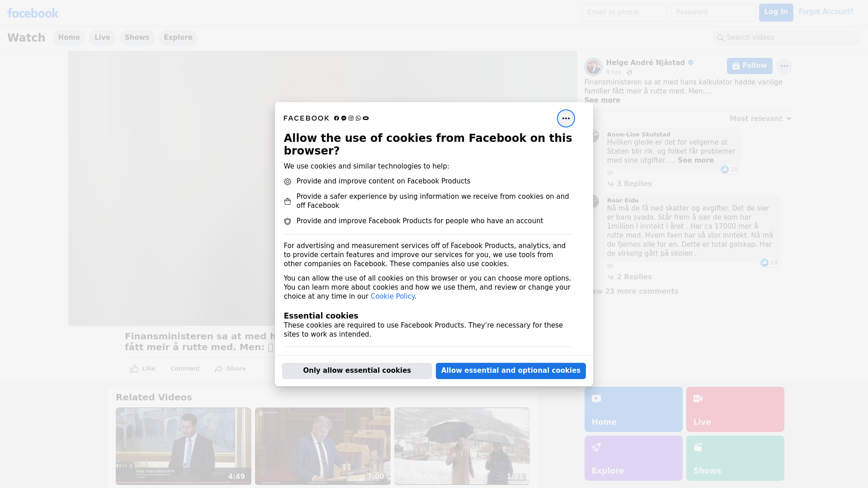Open the Shows tile with clapperboard icon

[x=735, y=458]
